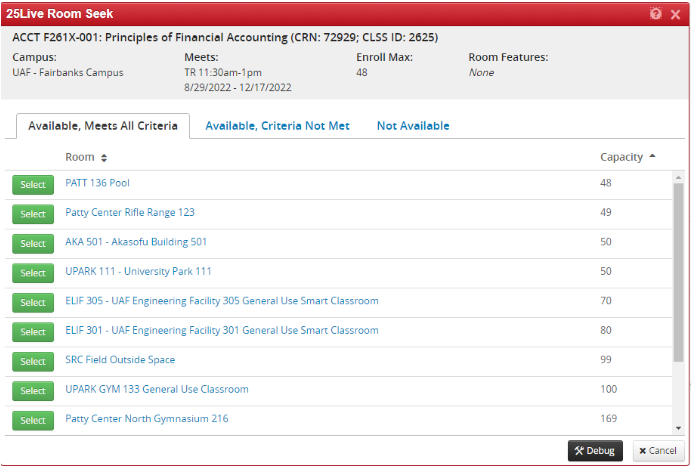The image size is (691, 472).
Task: Open Patty Center North Gymnasium 216 link
Action: click(x=146, y=418)
